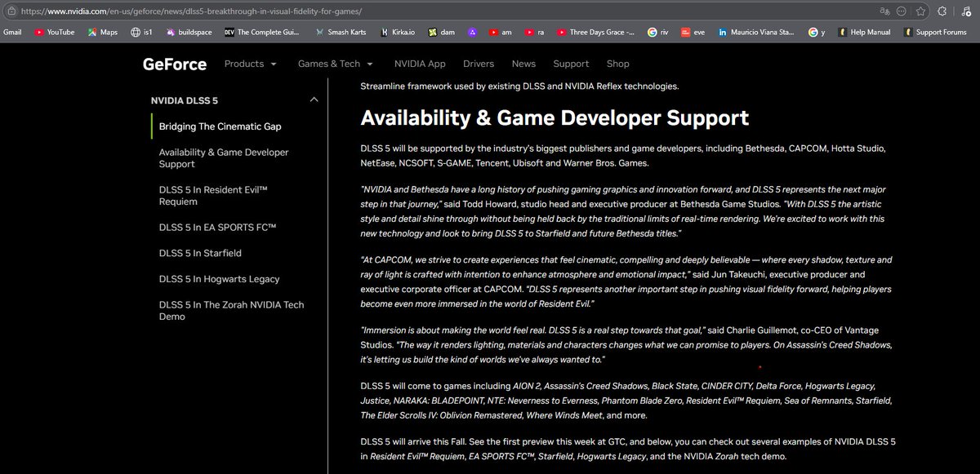Click the 'DLSS 5 will arrive this Fall' paragraph
Screen dimensions: 980x474
point(628,449)
